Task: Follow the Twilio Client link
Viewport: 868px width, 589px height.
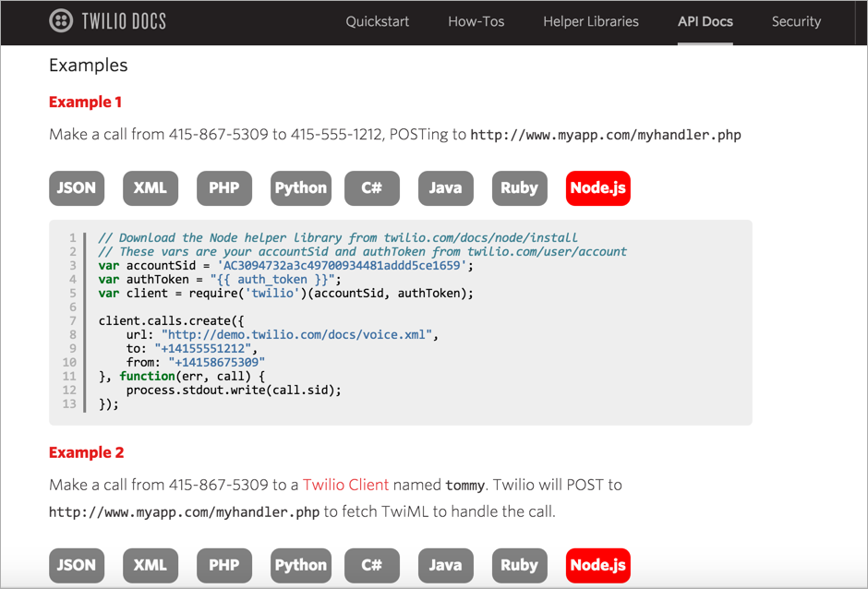Action: pyautogui.click(x=345, y=485)
